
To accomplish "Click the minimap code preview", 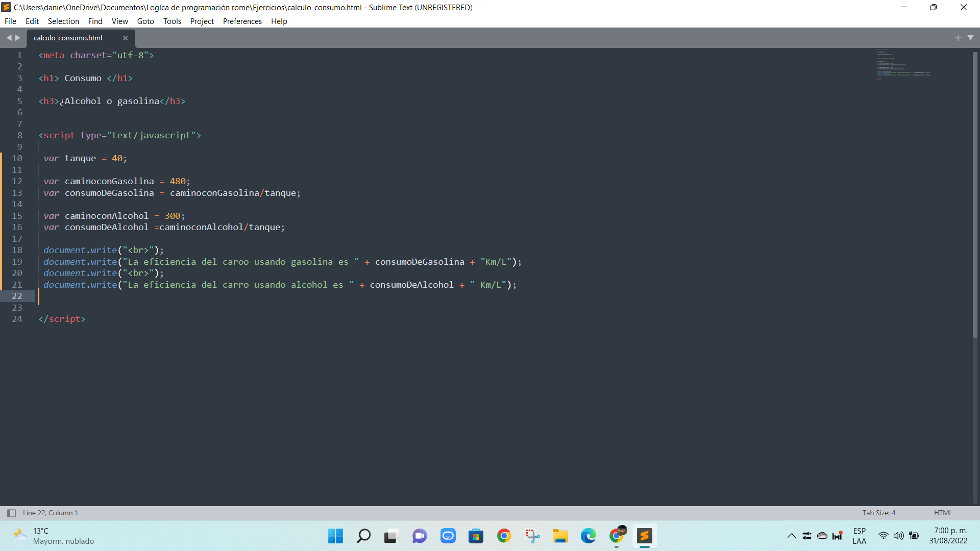I will (x=903, y=64).
